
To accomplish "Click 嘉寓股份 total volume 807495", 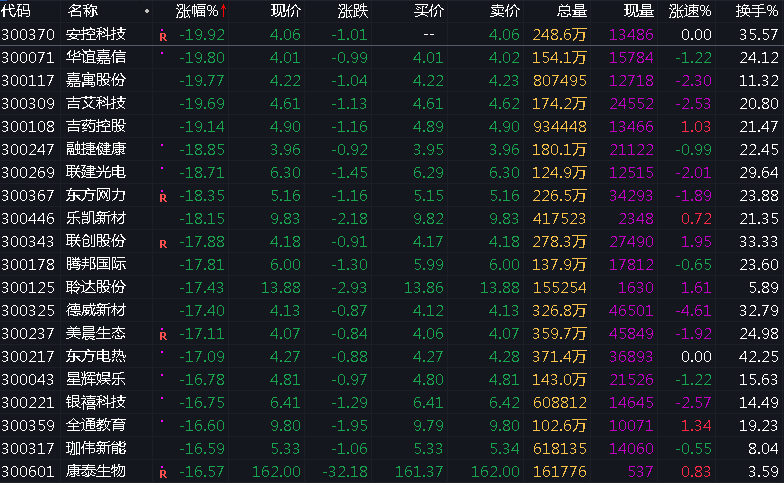I will click(560, 80).
